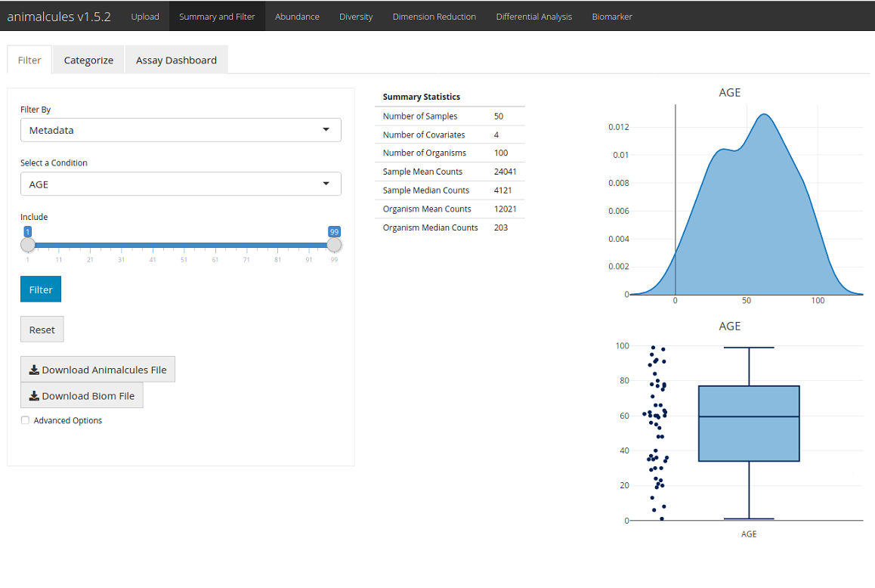The height and width of the screenshot is (588, 875).
Task: Click Organism Median Counts row
Action: (x=450, y=227)
